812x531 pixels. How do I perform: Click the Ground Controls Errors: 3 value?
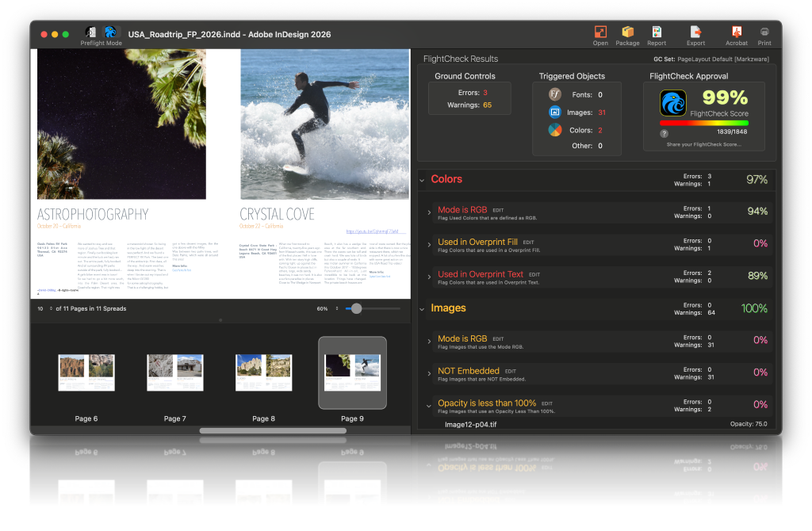485,93
